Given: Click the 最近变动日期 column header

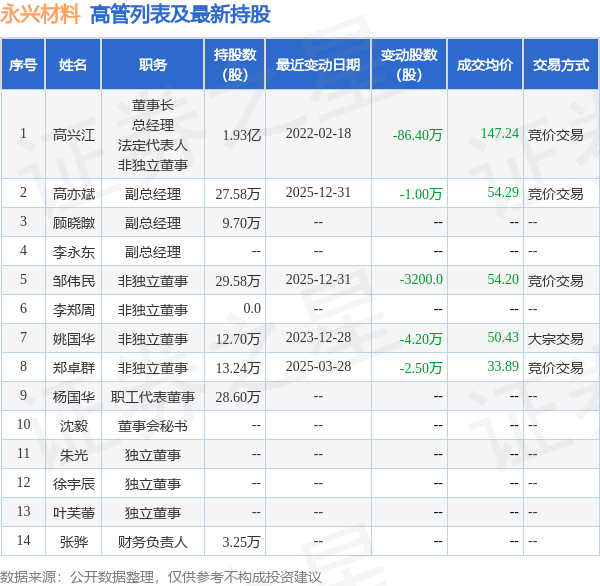Looking at the screenshot, I should [318, 65].
